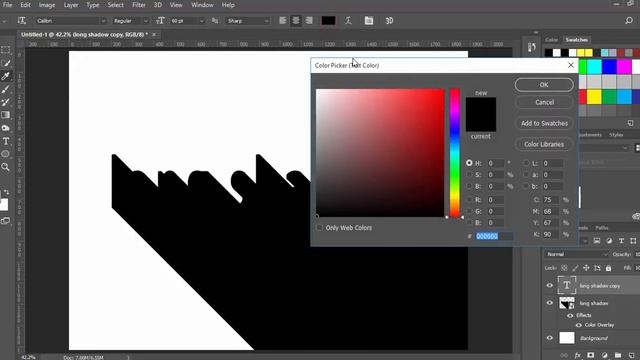Click Add to Swatches button
This screenshot has width=640, height=360.
click(x=544, y=123)
